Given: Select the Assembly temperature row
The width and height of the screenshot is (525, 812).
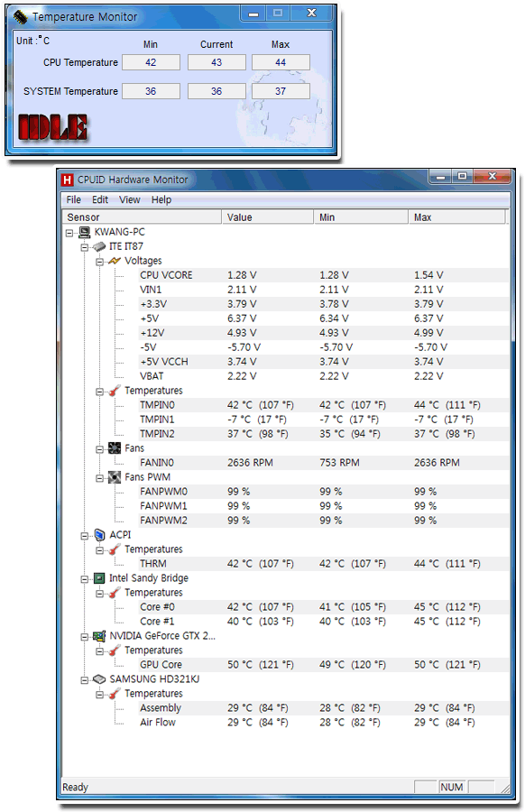Looking at the screenshot, I should [324, 708].
